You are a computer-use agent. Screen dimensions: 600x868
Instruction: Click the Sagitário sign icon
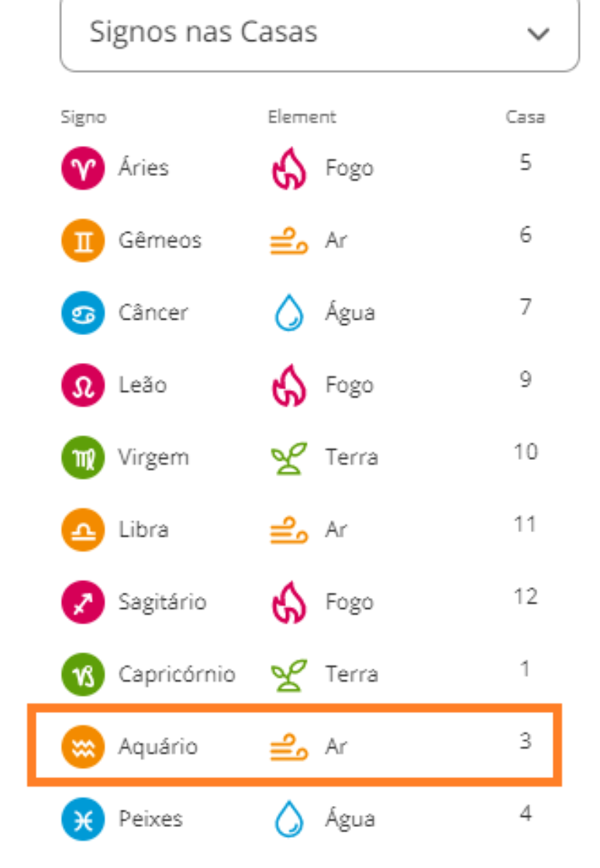tap(82, 602)
